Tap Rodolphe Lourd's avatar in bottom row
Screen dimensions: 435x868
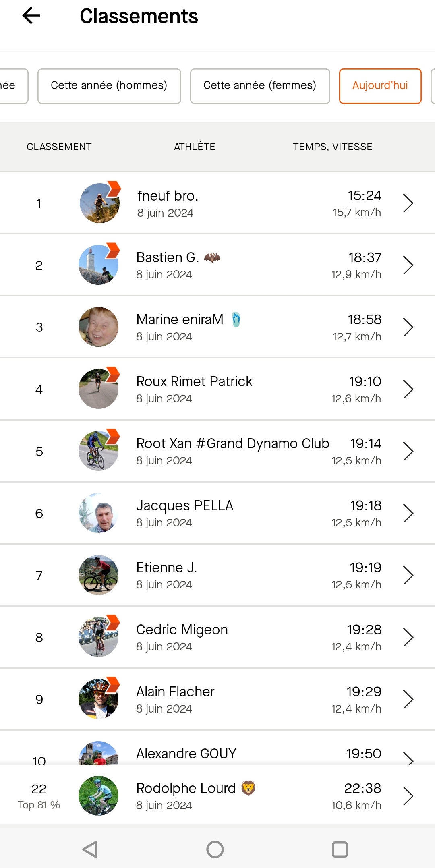(99, 795)
